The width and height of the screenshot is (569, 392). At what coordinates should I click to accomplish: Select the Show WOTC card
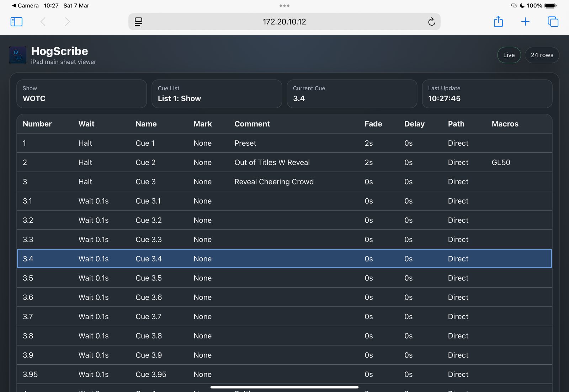[x=82, y=94]
